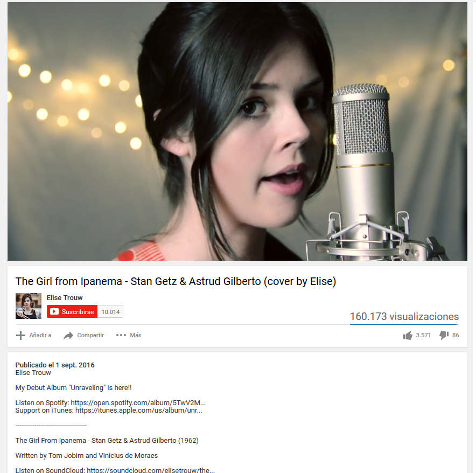The image size is (476, 473).
Task: Click the Compartir text label
Action: coord(90,335)
